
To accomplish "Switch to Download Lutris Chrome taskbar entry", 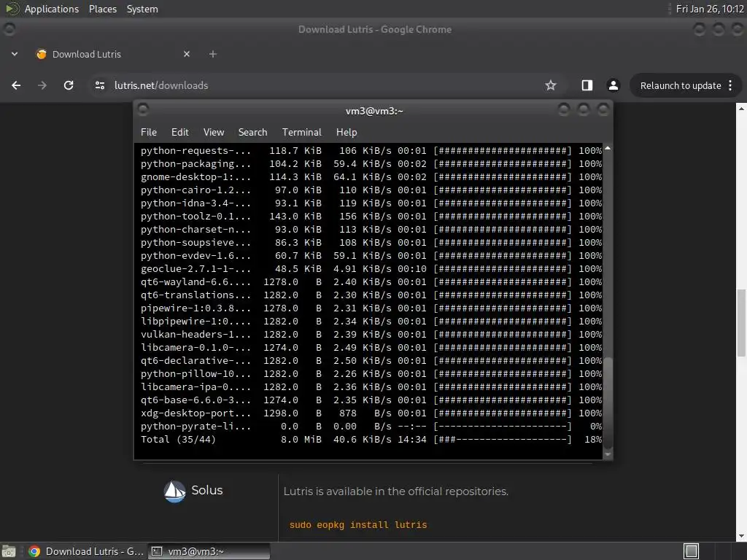I will click(86, 551).
